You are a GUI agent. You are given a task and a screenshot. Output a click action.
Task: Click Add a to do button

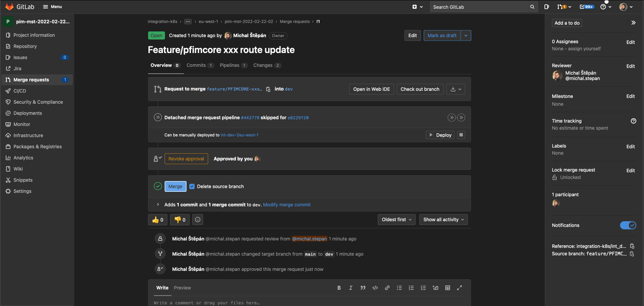(567, 23)
